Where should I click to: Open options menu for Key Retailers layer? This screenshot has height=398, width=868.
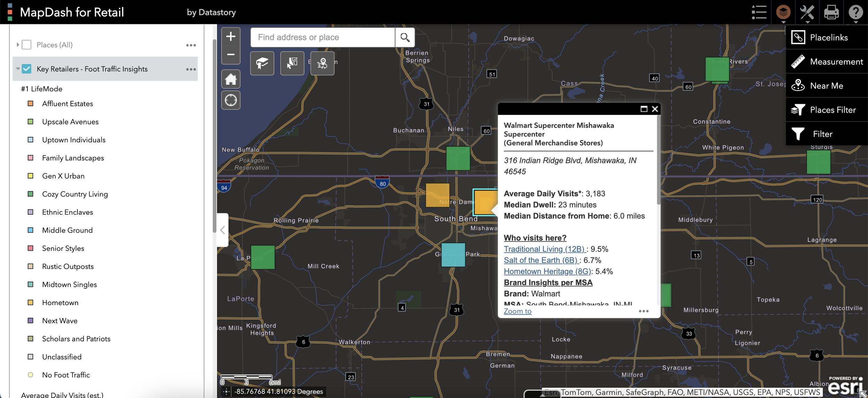[191, 69]
